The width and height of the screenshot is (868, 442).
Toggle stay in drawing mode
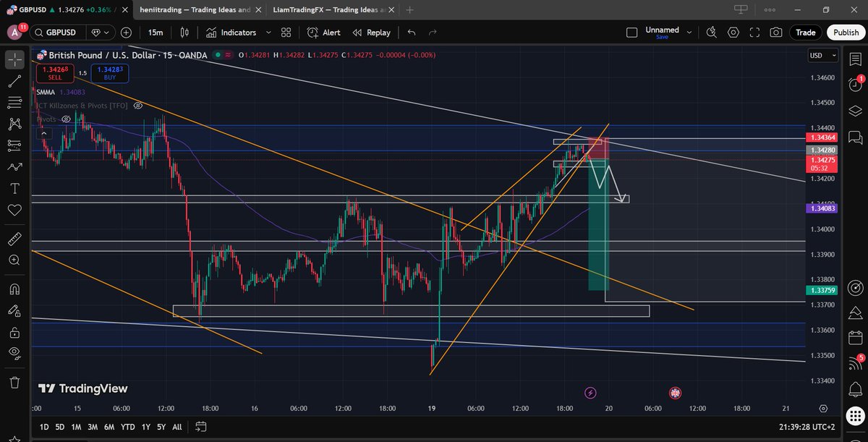point(14,310)
